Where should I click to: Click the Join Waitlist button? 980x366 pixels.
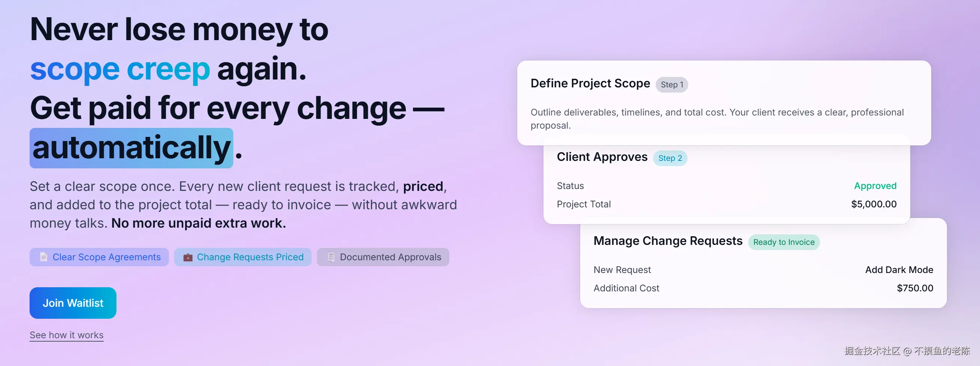pyautogui.click(x=73, y=303)
